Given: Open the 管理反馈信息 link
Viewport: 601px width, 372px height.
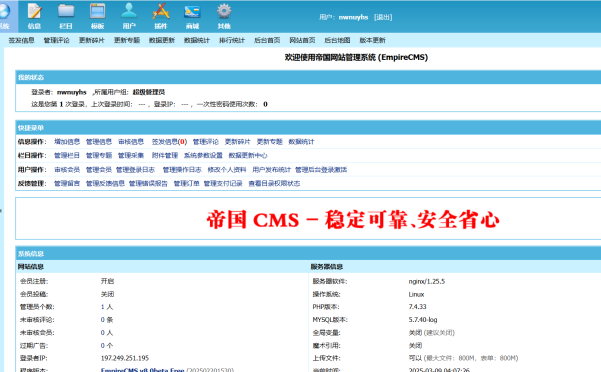Looking at the screenshot, I should [x=105, y=184].
